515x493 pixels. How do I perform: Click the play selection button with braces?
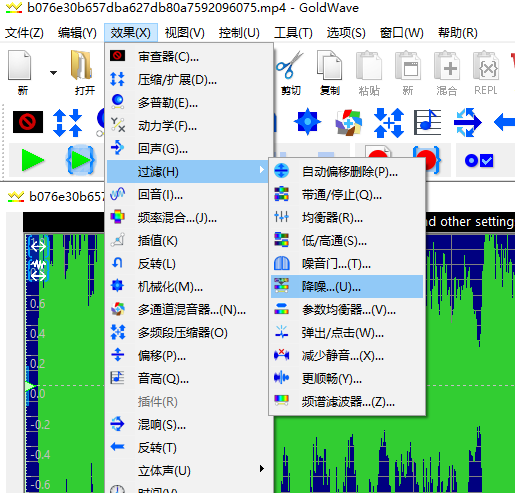[81, 160]
